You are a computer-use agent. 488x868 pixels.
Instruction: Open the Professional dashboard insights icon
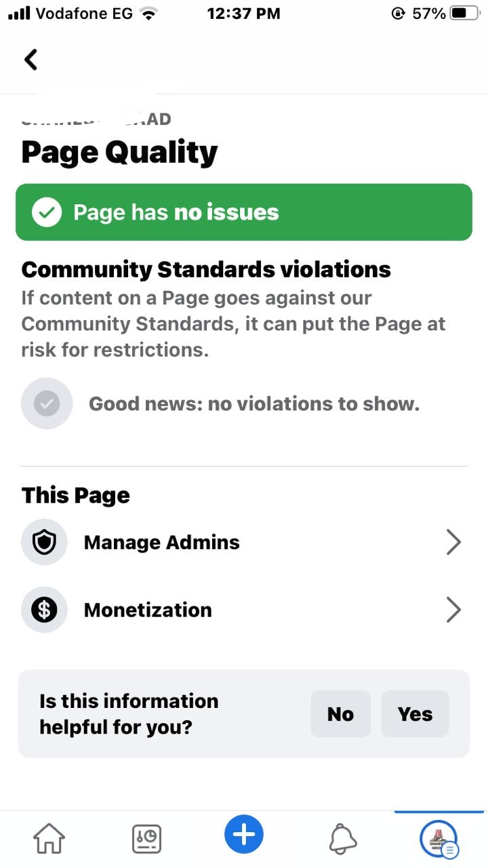pyautogui.click(x=146, y=839)
